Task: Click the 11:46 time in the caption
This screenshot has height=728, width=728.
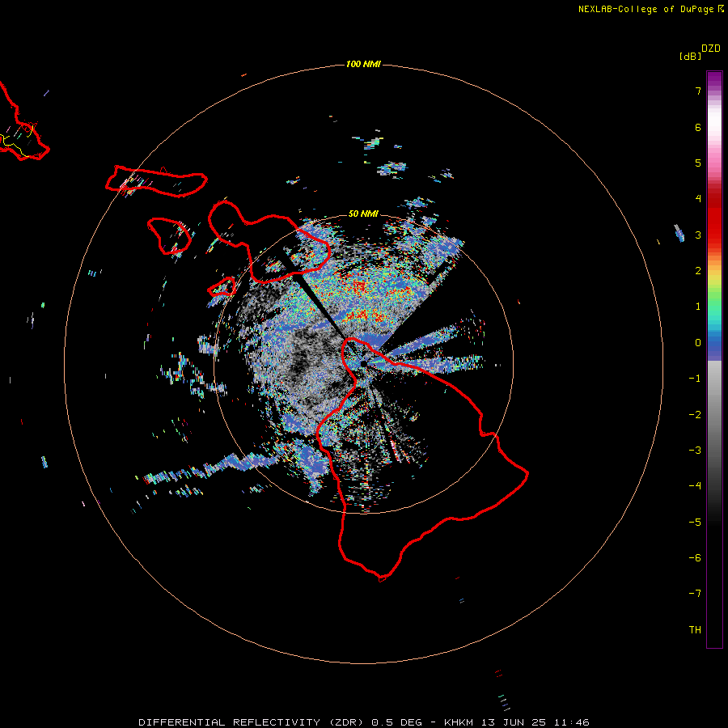Action: coord(572,722)
